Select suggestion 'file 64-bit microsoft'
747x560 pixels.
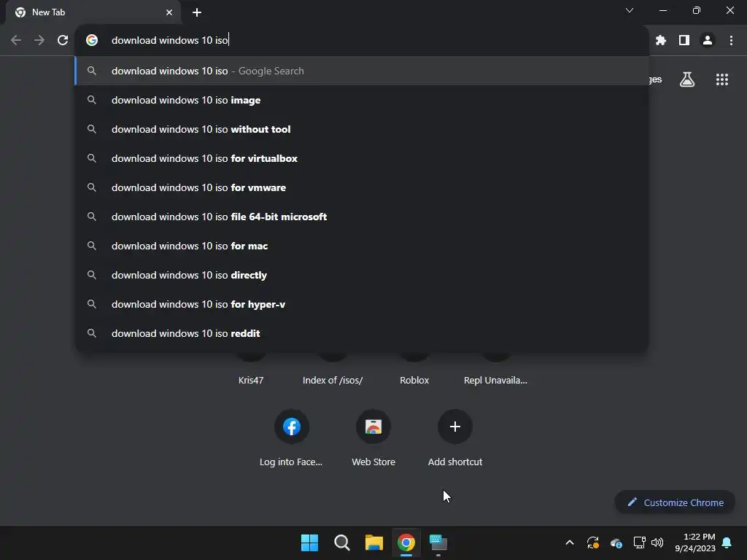(x=362, y=217)
